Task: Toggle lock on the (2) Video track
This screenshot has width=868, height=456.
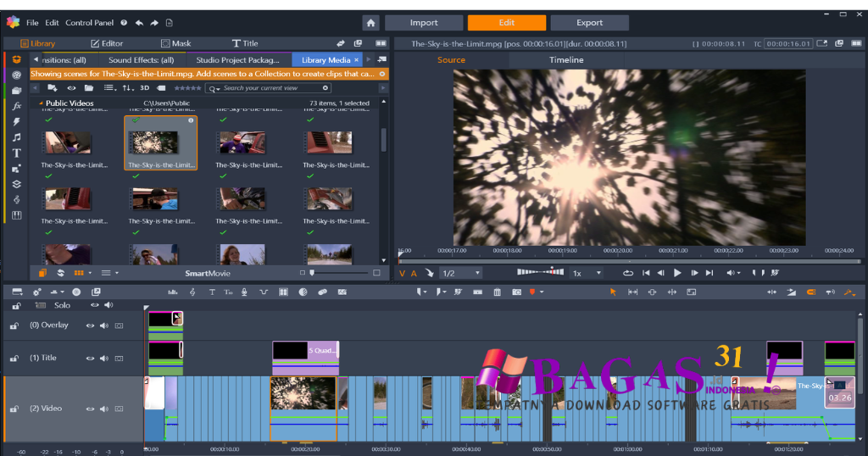Action: click(14, 409)
